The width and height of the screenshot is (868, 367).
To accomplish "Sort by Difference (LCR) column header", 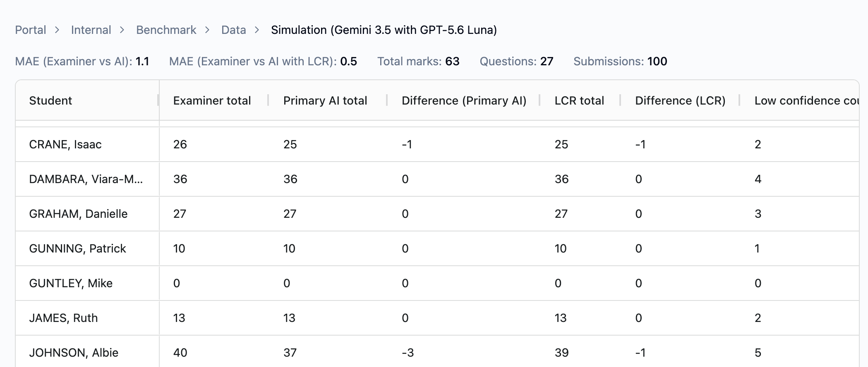I will coord(680,100).
